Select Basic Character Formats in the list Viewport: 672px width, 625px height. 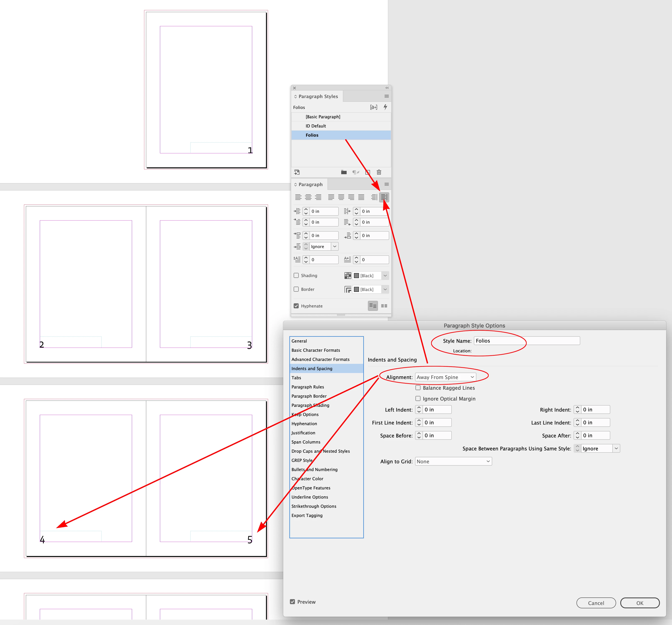click(x=316, y=350)
